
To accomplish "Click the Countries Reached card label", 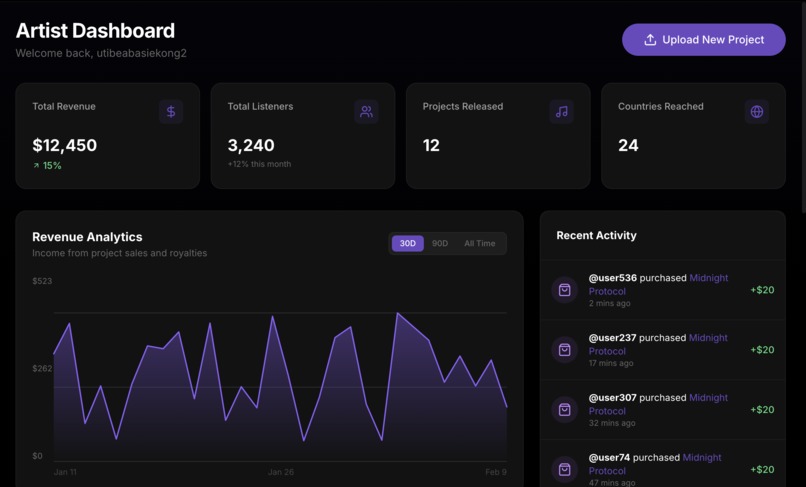I will coord(661,106).
